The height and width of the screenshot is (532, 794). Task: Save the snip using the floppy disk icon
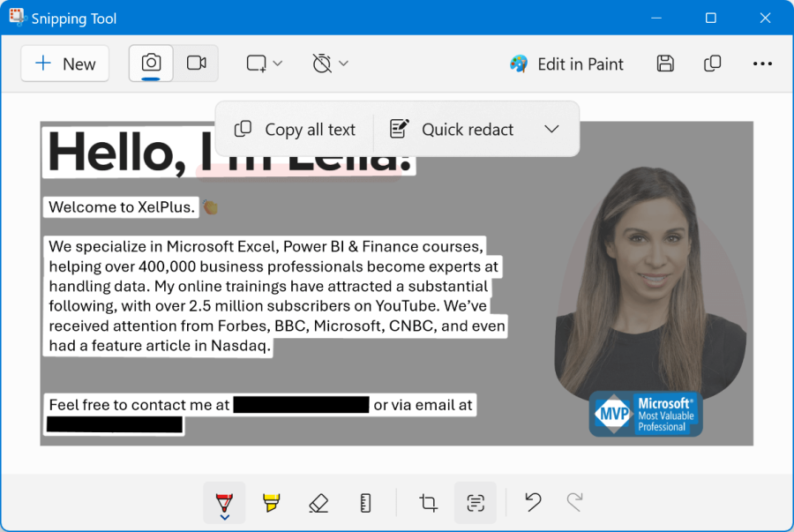665,64
